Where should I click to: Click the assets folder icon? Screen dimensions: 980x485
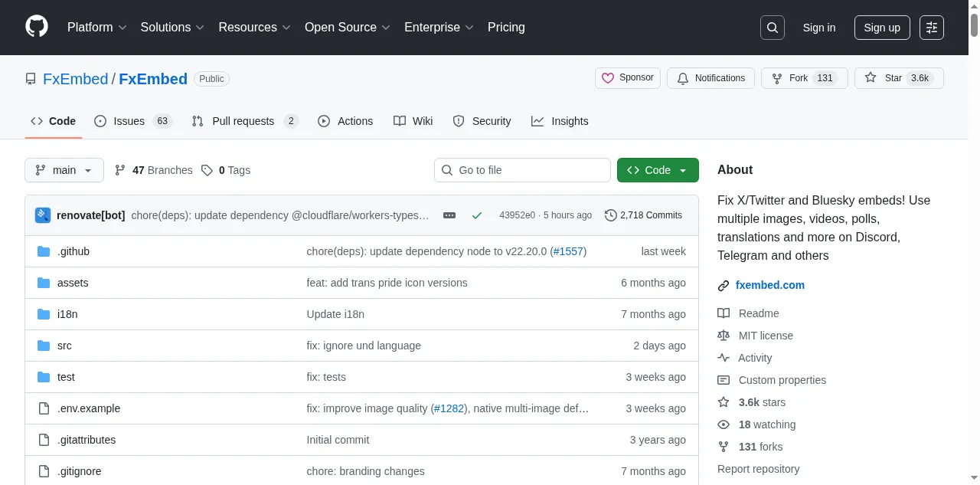click(x=44, y=283)
